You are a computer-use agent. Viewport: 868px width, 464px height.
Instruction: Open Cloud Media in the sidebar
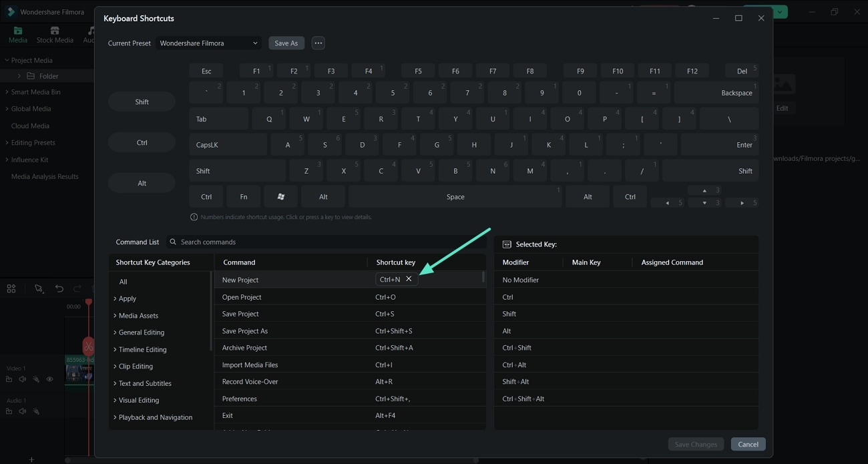tap(30, 126)
